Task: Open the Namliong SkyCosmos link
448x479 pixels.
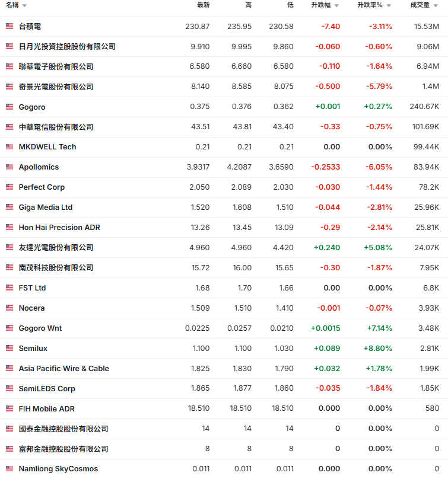Action: pyautogui.click(x=58, y=468)
